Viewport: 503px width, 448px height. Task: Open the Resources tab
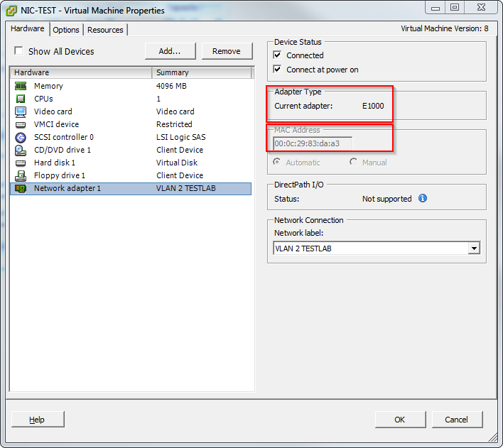(x=105, y=30)
